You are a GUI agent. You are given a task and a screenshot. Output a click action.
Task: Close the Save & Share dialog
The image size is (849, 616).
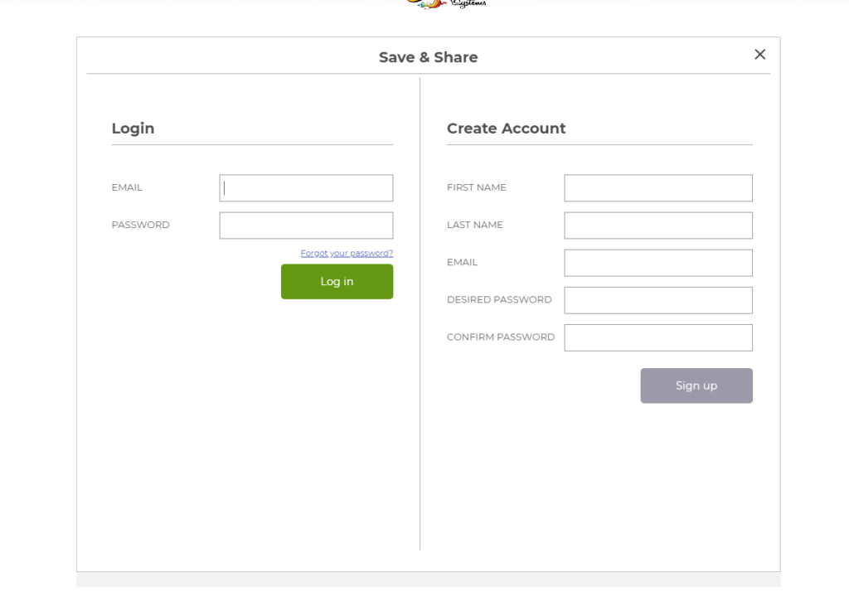click(x=759, y=54)
